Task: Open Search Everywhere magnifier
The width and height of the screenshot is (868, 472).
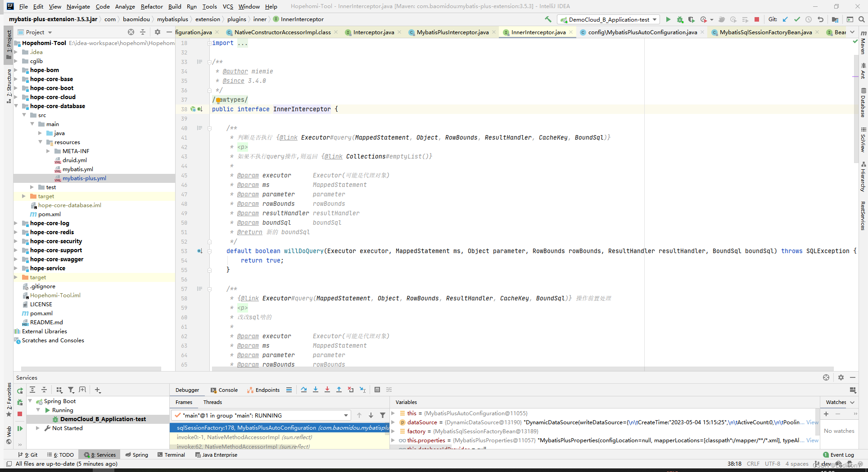Action: tap(861, 19)
